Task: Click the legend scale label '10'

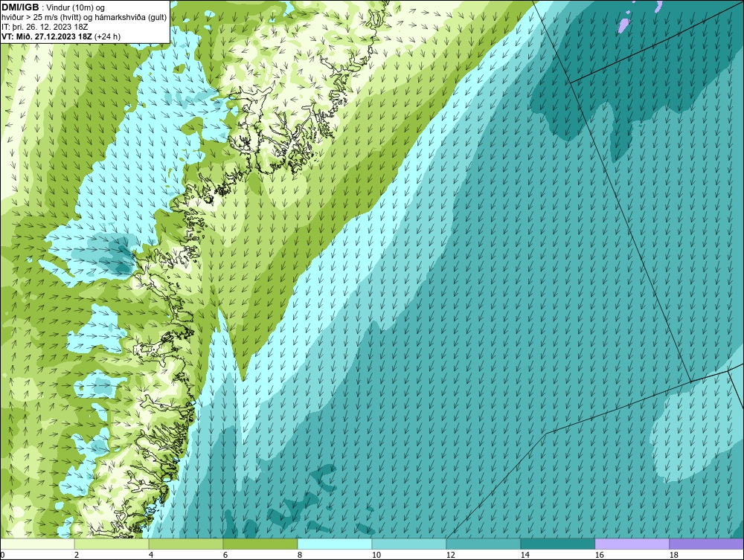Action: tap(376, 555)
